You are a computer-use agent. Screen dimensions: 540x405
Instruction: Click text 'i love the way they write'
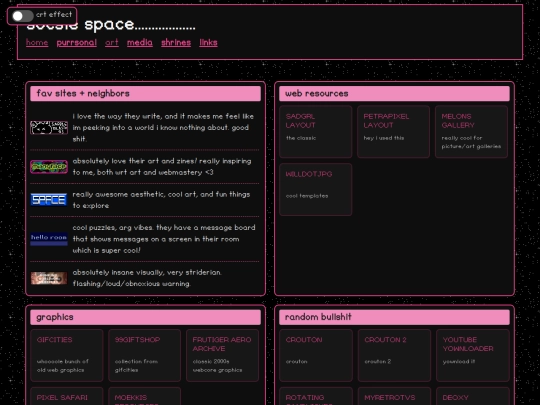click(118, 116)
